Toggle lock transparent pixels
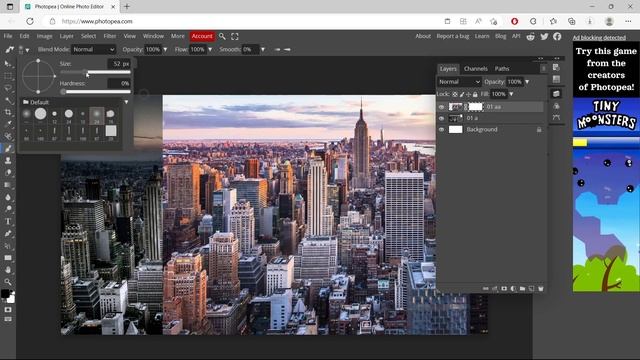 (x=455, y=94)
